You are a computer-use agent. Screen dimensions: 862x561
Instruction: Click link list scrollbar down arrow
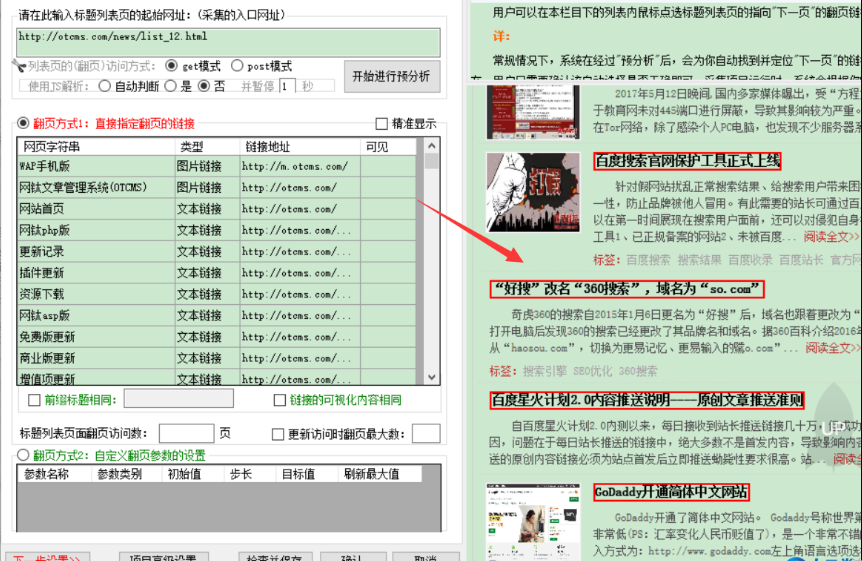point(432,377)
